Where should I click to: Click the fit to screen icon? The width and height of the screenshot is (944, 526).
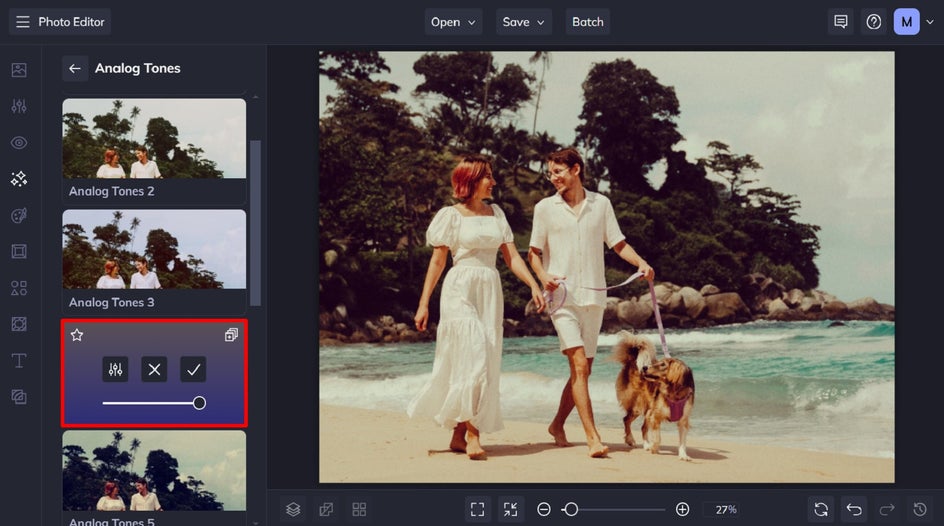tap(477, 510)
